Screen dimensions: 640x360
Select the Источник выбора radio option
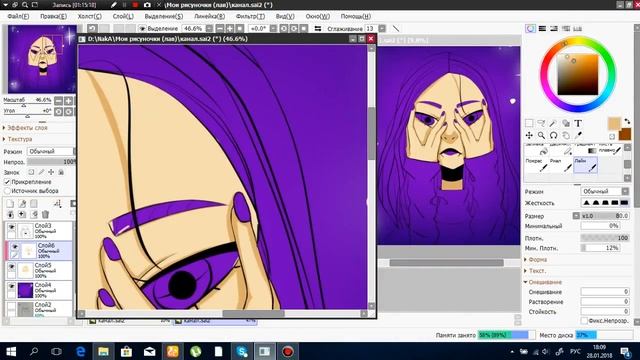tap(7, 191)
